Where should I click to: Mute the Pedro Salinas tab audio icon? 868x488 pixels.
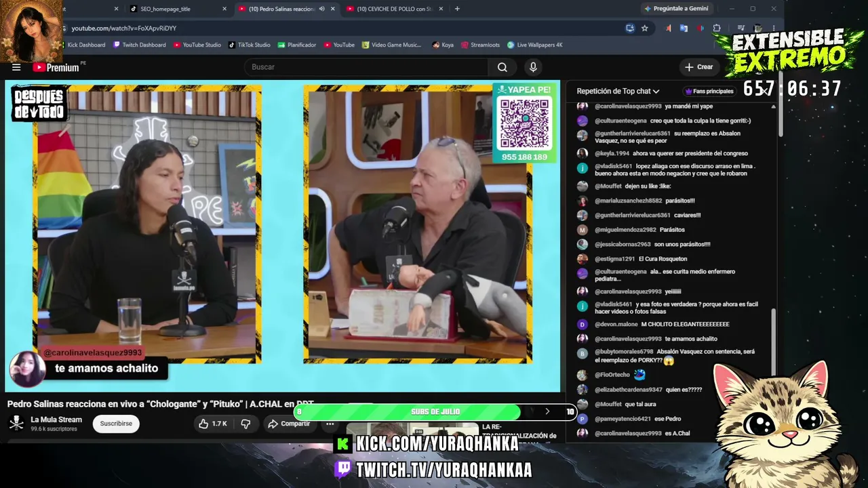point(321,9)
